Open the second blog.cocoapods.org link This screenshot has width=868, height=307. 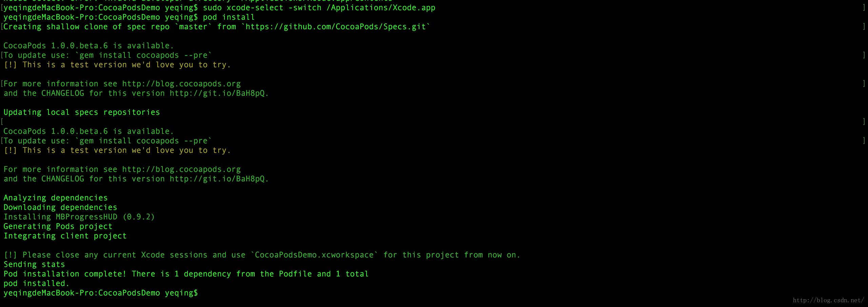point(181,169)
